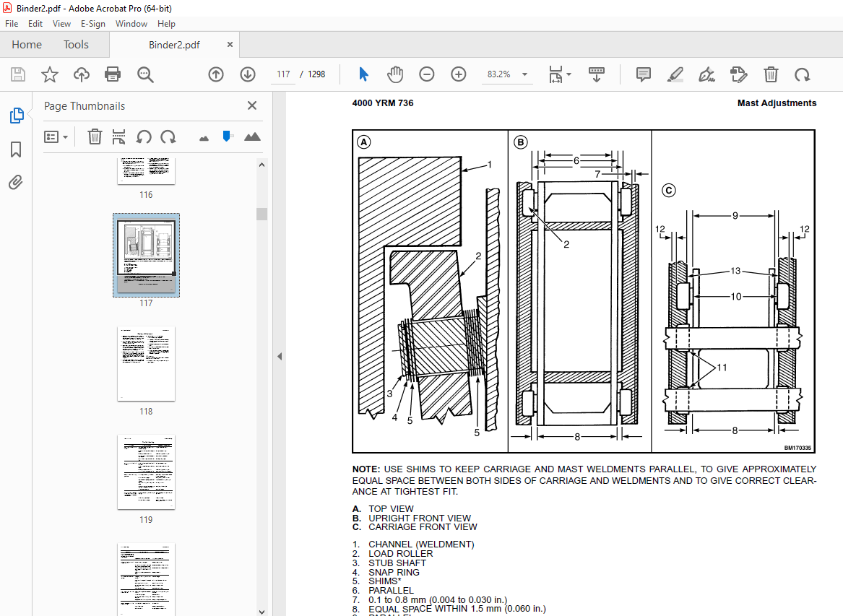Screen dimensions: 843x616
Task: Open the File menu
Action: point(12,24)
